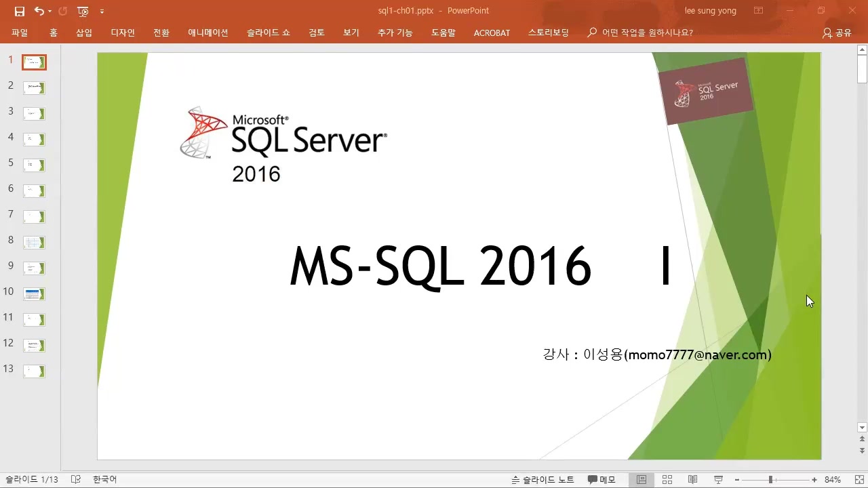The width and height of the screenshot is (868, 488).
Task: Toggle the 메모 comments pane
Action: point(601,480)
